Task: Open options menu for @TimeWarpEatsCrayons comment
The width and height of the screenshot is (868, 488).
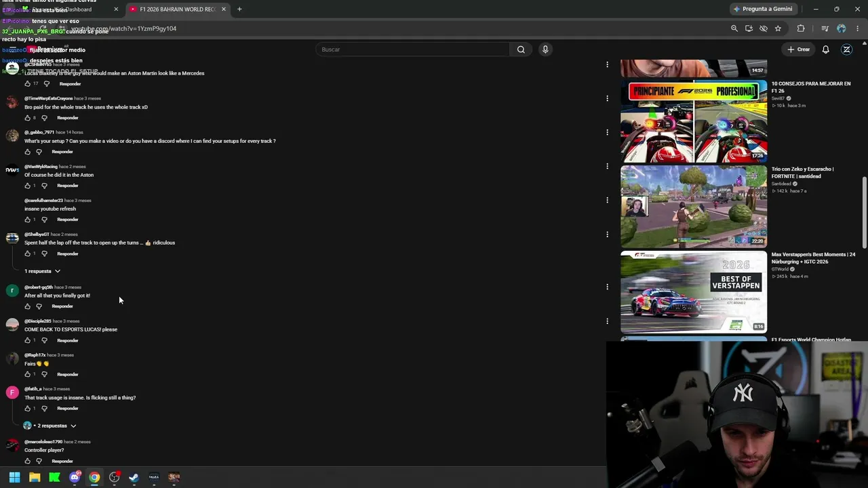Action: tap(607, 98)
